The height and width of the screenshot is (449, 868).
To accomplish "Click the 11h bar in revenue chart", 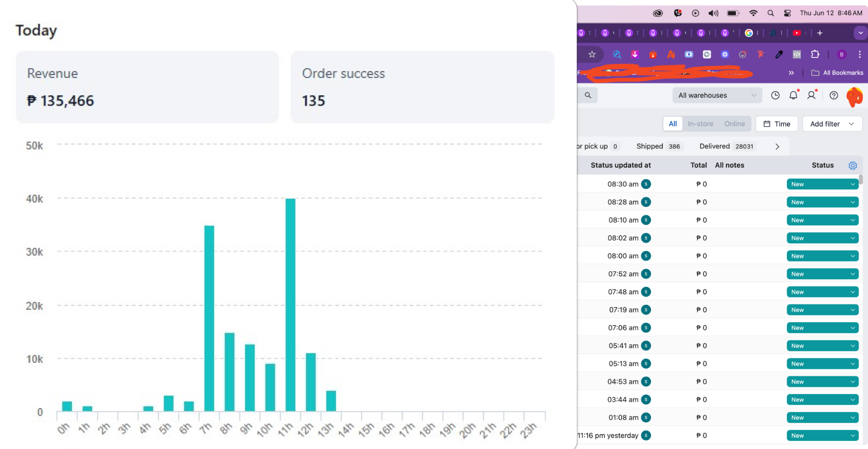I will [x=290, y=305].
